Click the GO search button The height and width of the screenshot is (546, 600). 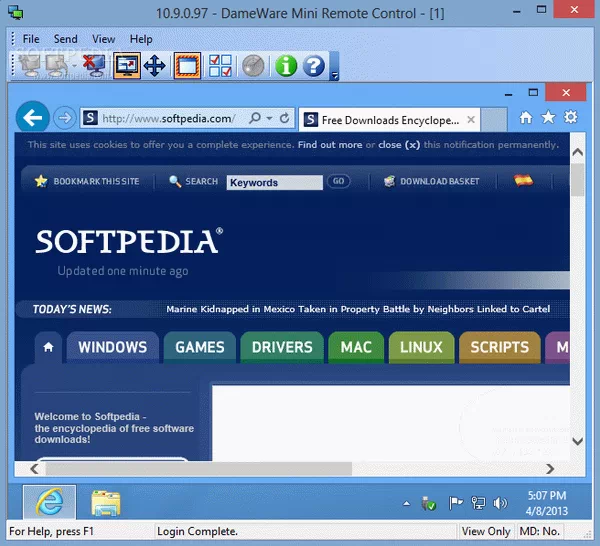339,181
